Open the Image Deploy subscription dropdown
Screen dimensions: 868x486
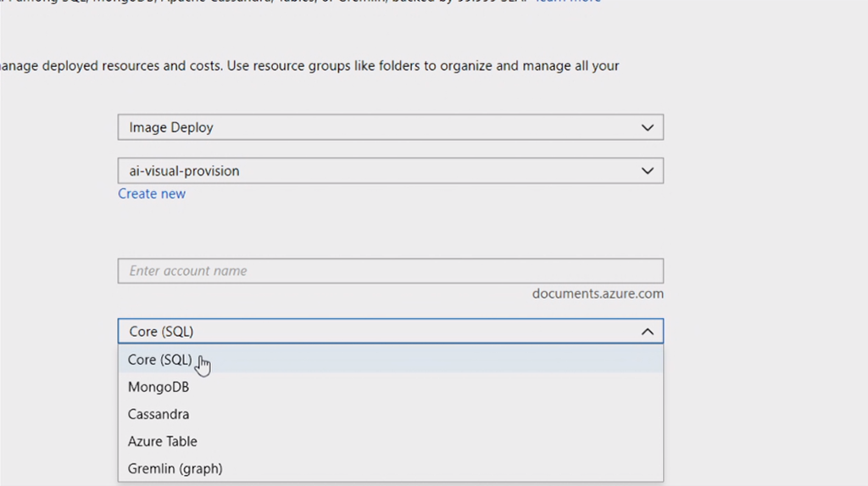click(x=390, y=128)
